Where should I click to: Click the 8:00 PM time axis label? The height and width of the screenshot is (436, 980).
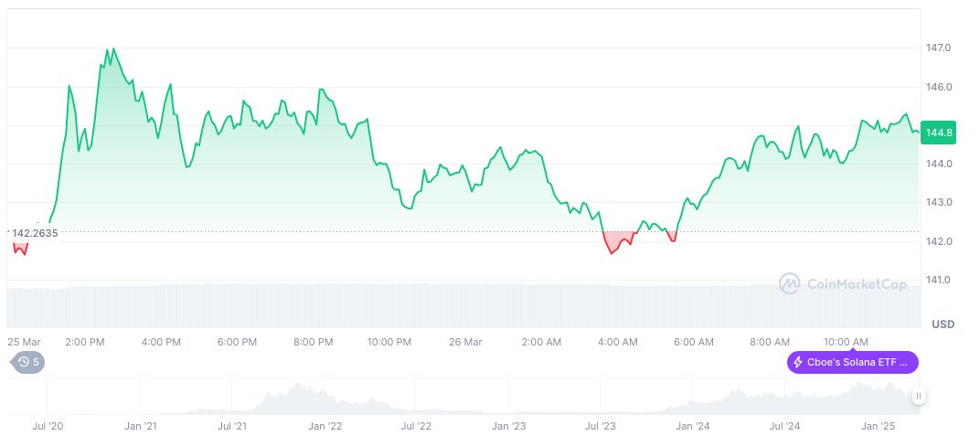[313, 342]
